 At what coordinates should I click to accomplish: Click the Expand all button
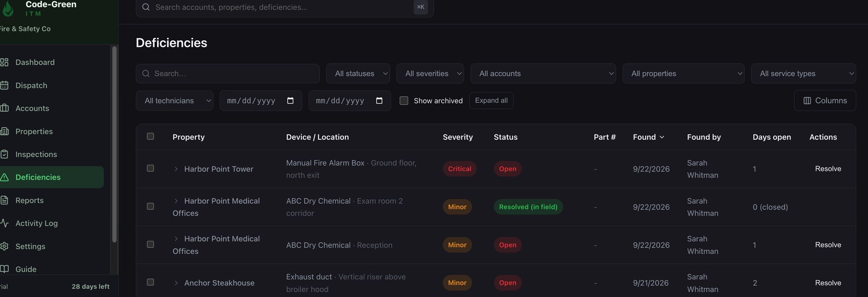(x=491, y=100)
